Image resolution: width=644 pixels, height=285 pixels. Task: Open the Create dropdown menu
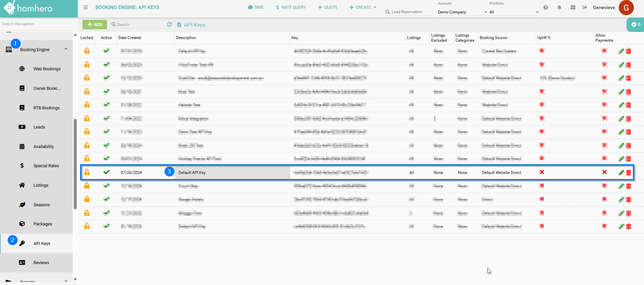[x=363, y=7]
